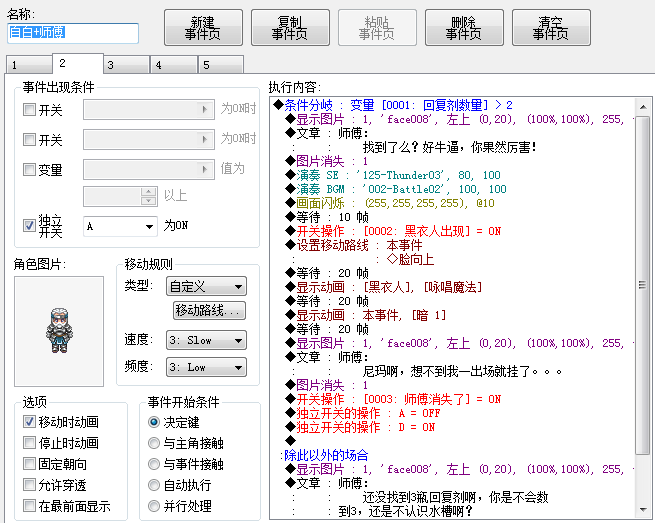Click the 新建事件页 button
655x523 pixels.
(x=203, y=28)
